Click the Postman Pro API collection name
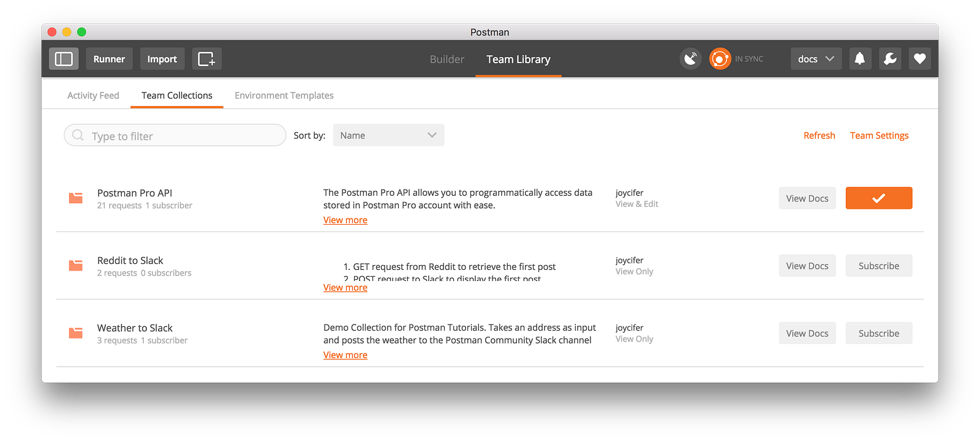Screen dimensions: 980x442 click(135, 193)
